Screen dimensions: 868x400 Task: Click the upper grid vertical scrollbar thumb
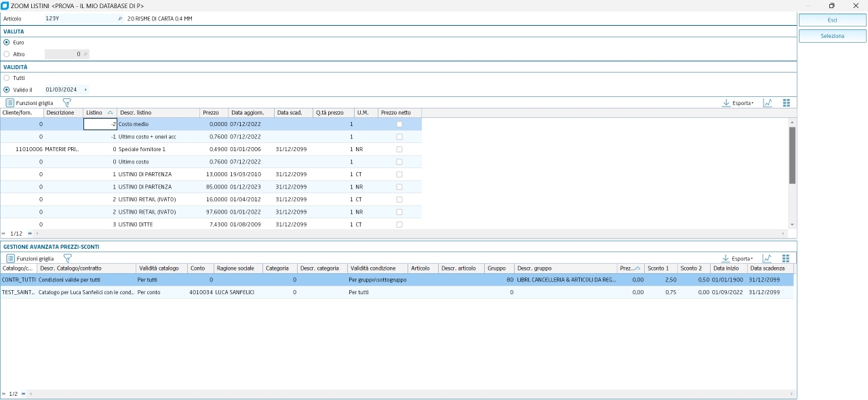(792, 155)
